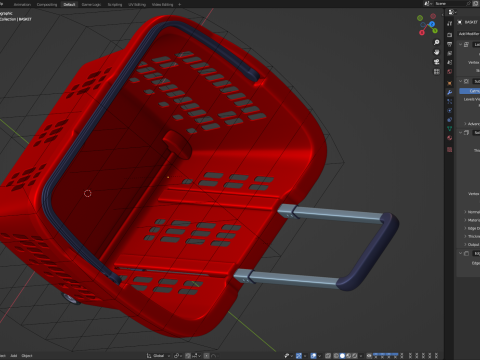Click the zoom magnifier icon in viewport
Image resolution: width=480 pixels, height=360 pixels.
(436, 42)
